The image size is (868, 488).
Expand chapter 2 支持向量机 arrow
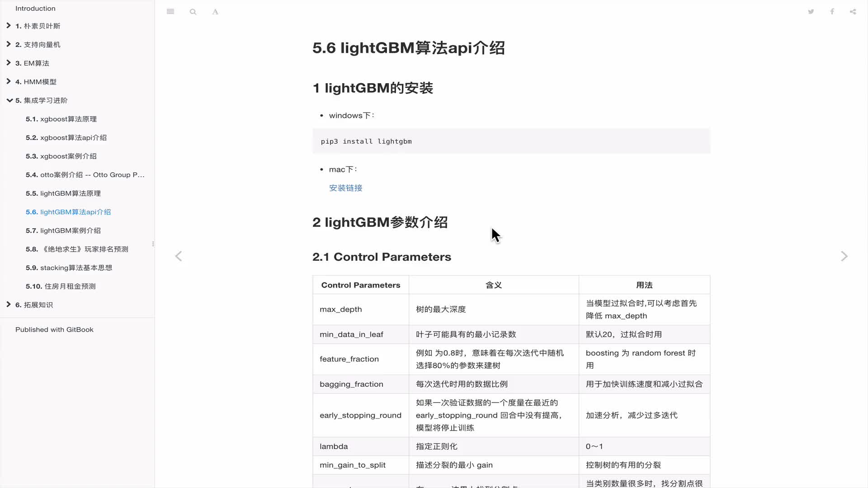pyautogui.click(x=9, y=44)
